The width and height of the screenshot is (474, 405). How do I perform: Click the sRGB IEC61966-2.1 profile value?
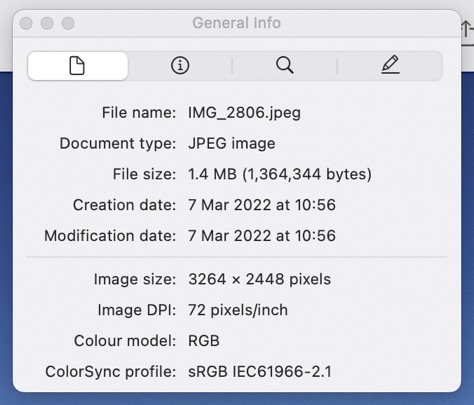[260, 372]
